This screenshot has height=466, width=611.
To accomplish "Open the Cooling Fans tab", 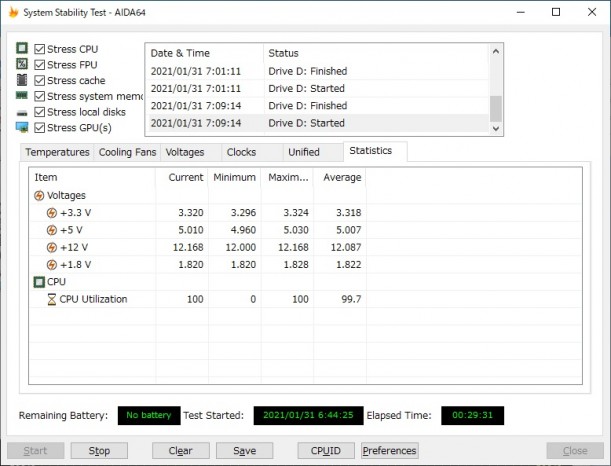I will click(x=127, y=152).
